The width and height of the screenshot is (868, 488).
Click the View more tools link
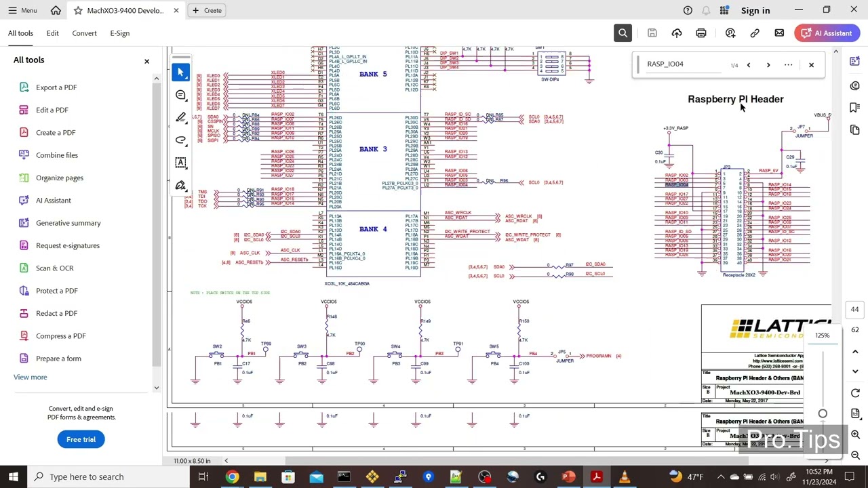[30, 377]
